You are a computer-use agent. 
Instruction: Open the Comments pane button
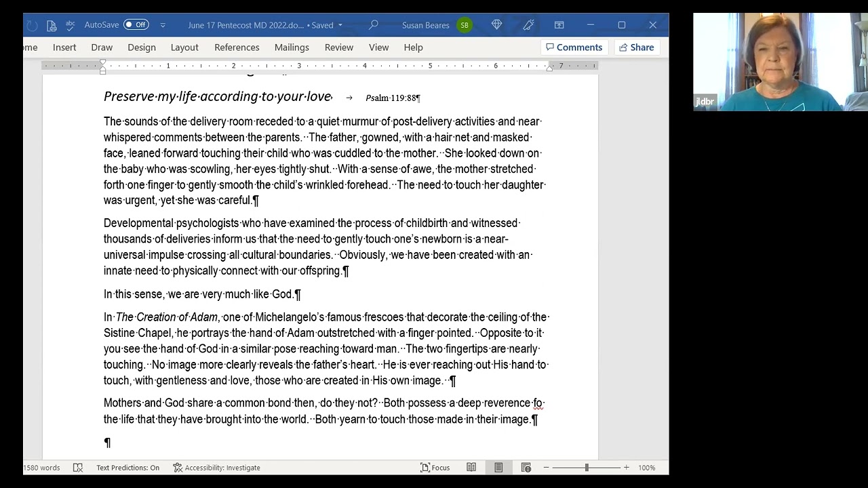573,47
